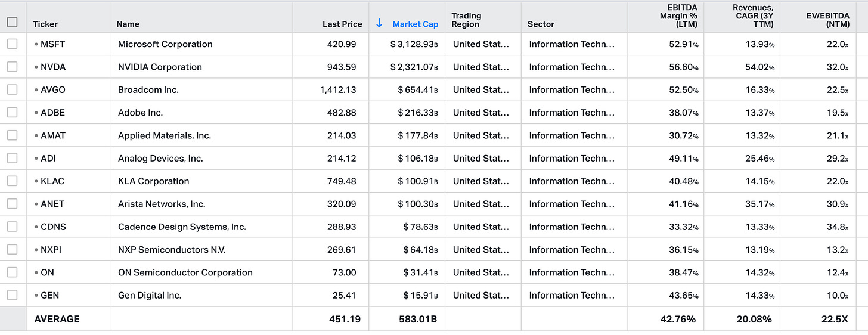
Task: Sort by the Last Price column header
Action: 342,24
